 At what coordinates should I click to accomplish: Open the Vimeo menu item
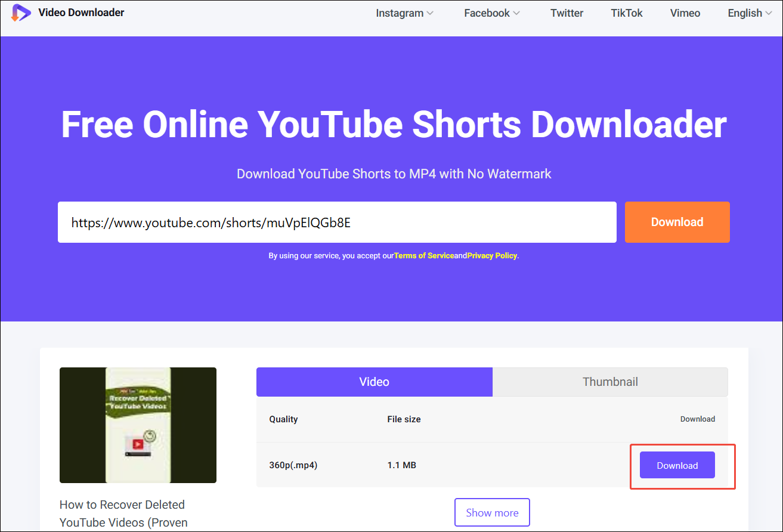pyautogui.click(x=685, y=13)
